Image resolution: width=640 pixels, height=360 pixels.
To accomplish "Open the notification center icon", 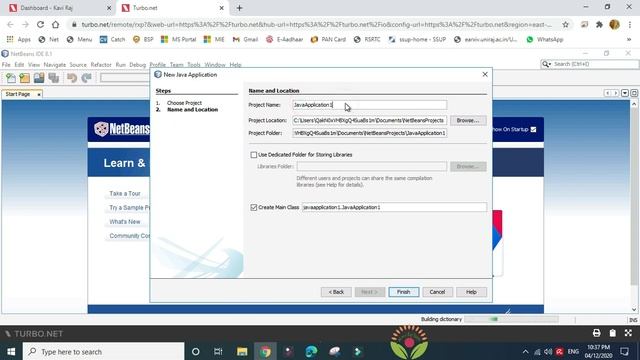I will [x=624, y=351].
